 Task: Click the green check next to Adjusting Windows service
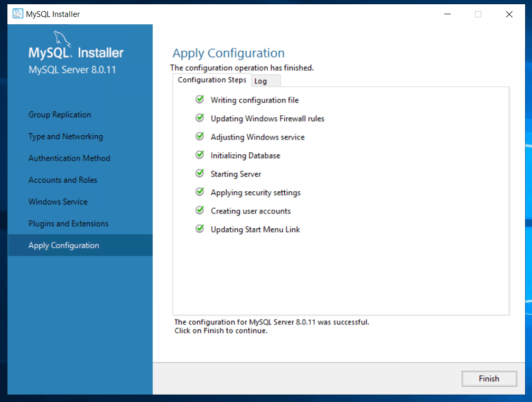tap(200, 136)
